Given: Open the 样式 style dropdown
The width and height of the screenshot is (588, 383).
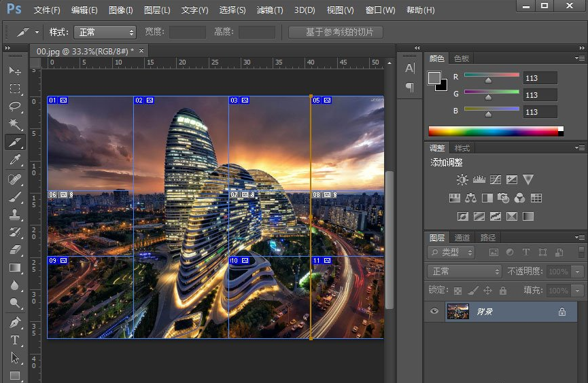Looking at the screenshot, I should [105, 33].
